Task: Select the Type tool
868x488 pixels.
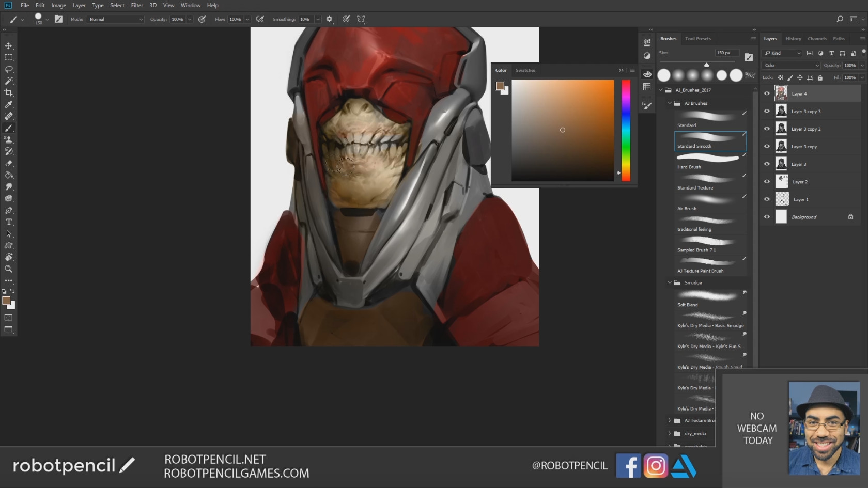Action: [9, 222]
